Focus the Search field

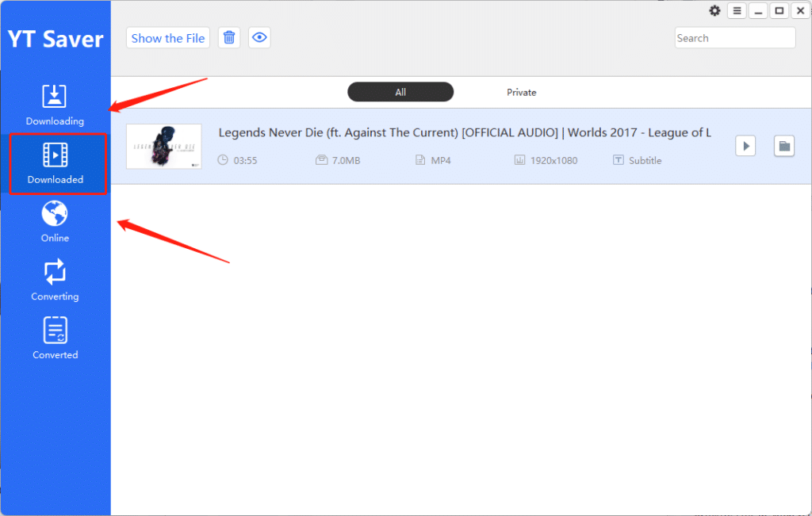735,38
